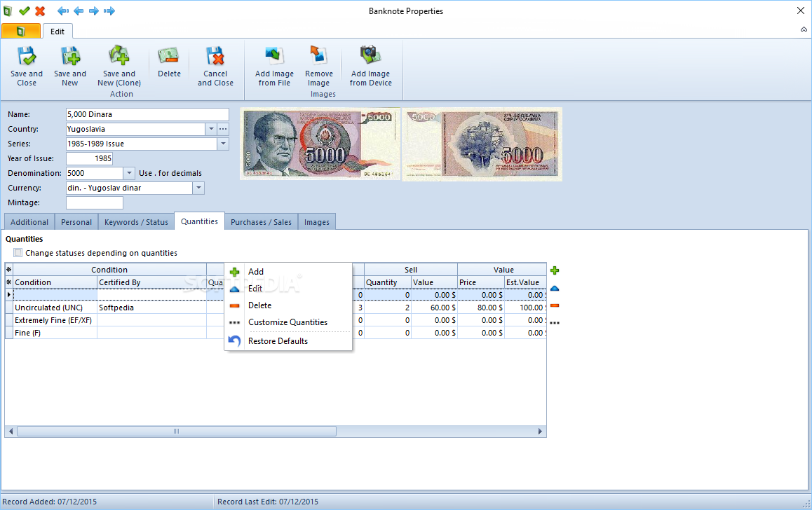This screenshot has height=510, width=812.
Task: Click the empty Mintage field
Action: (x=94, y=202)
